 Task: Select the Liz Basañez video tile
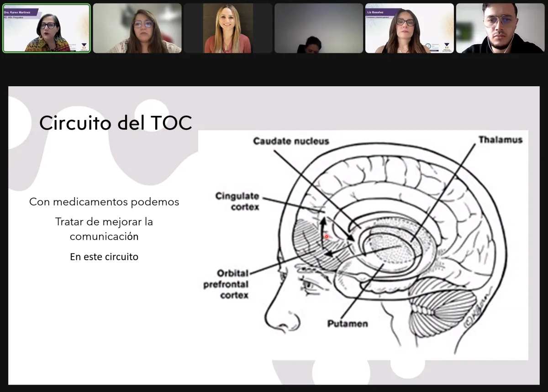[409, 28]
